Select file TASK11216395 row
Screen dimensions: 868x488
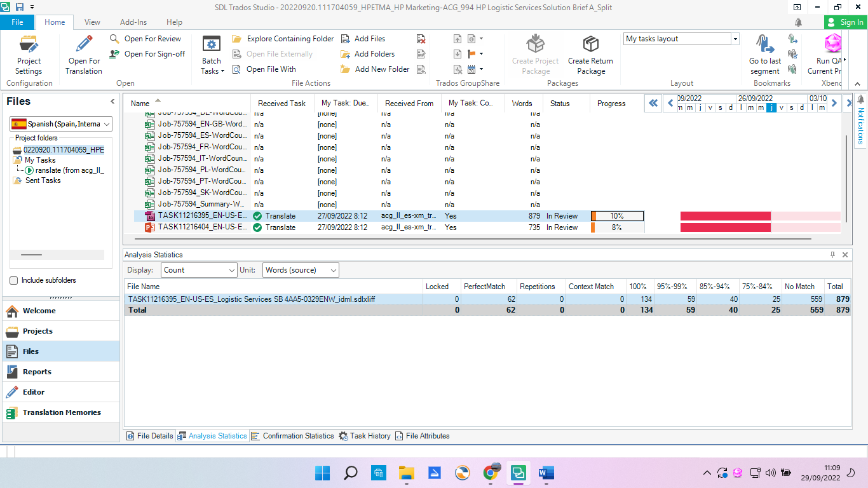(388, 216)
